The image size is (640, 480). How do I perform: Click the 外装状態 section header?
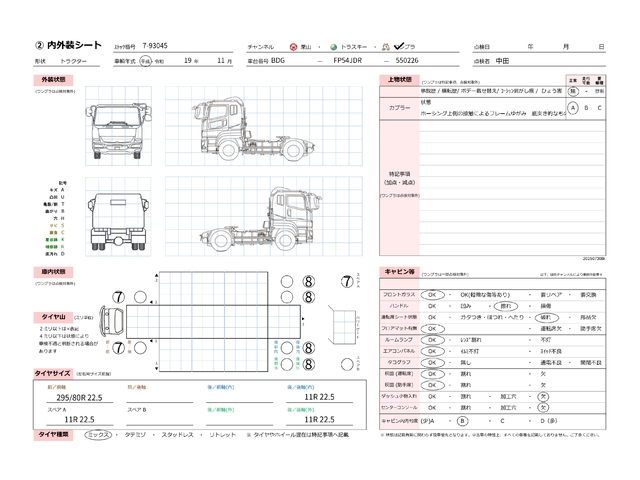53,78
